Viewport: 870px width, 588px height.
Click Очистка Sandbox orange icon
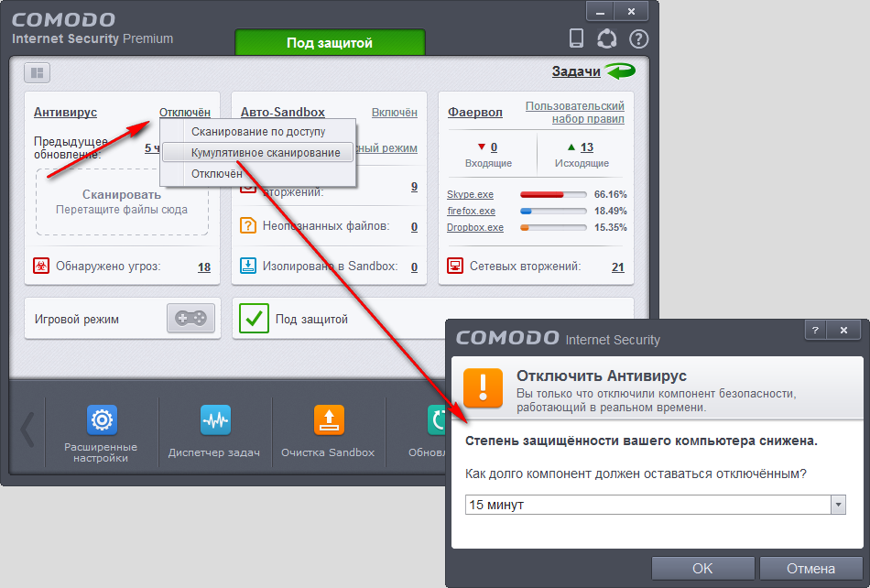click(329, 419)
